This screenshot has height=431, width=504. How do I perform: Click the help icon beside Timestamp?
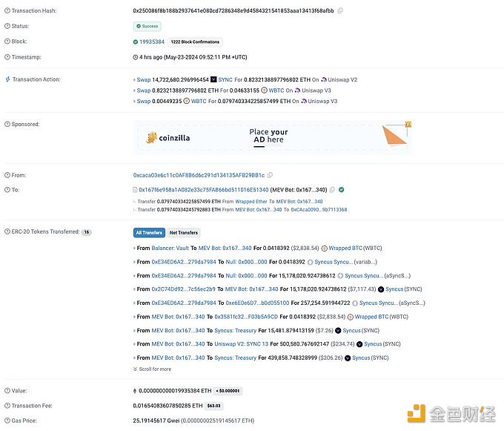coord(7,57)
